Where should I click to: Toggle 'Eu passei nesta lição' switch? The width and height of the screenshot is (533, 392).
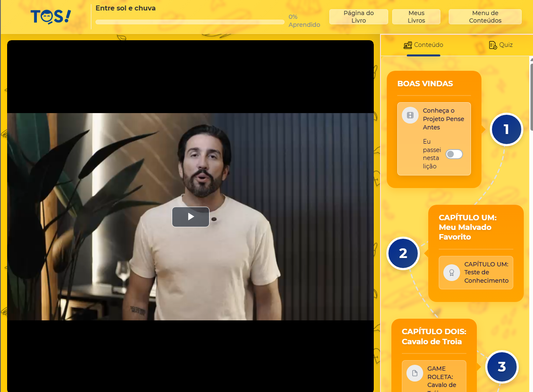pyautogui.click(x=454, y=154)
